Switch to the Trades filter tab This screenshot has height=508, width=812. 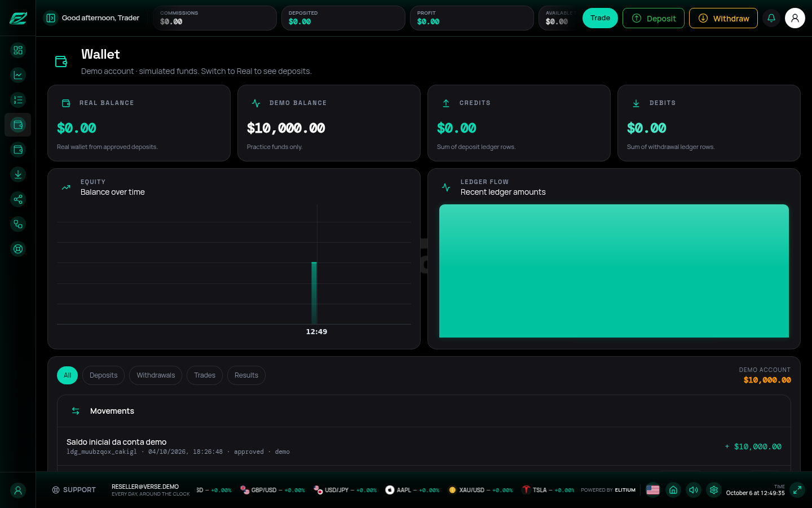click(x=205, y=375)
